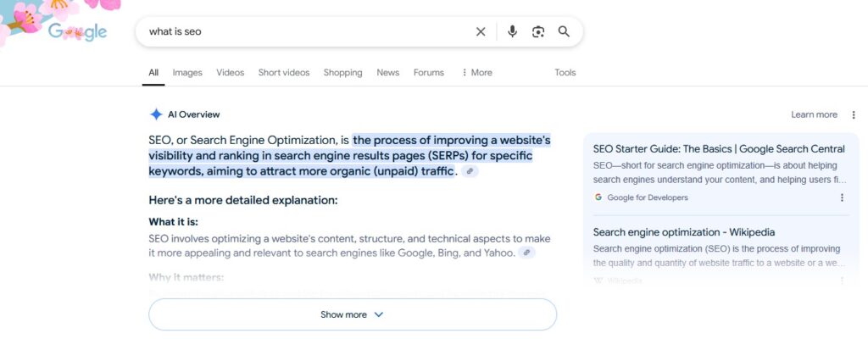This screenshot has width=868, height=339.
Task: Open Search engine optimization Wikipedia result
Action: point(684,232)
